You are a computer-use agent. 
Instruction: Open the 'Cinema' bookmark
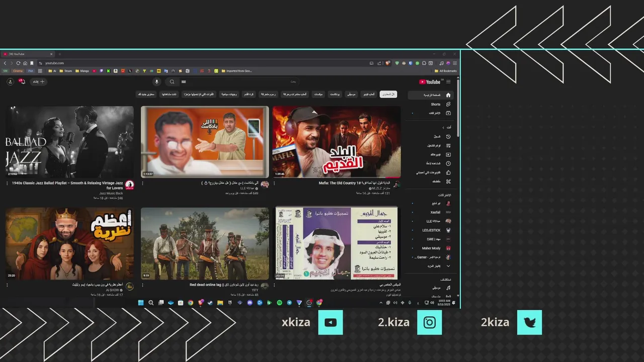point(18,71)
